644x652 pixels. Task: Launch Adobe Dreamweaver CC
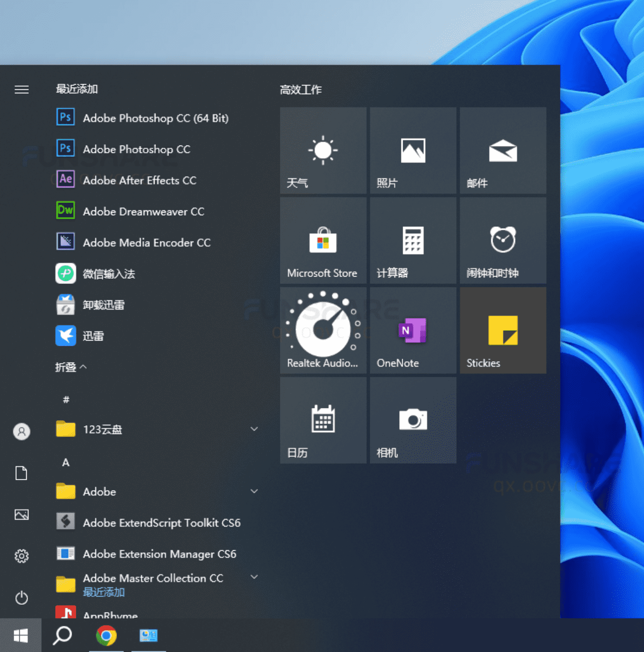coord(157,211)
